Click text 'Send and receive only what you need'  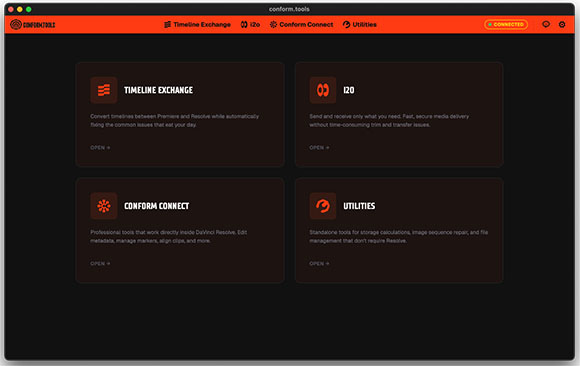[355, 116]
